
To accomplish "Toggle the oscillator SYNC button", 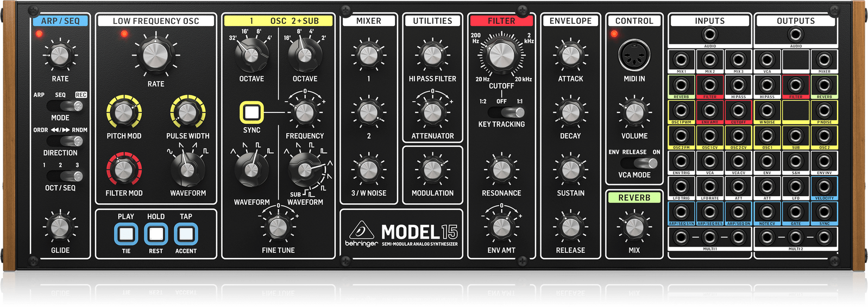I will pyautogui.click(x=251, y=112).
